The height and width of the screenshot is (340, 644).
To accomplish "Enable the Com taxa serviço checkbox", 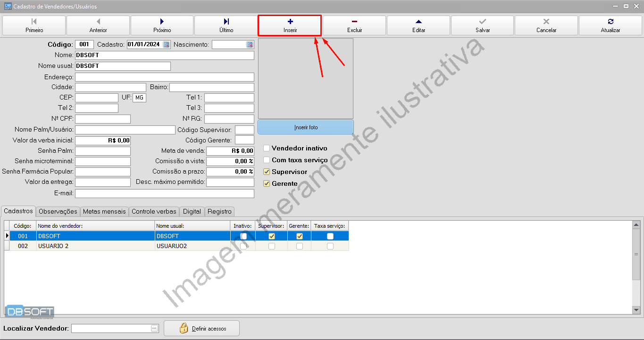I will tap(267, 160).
